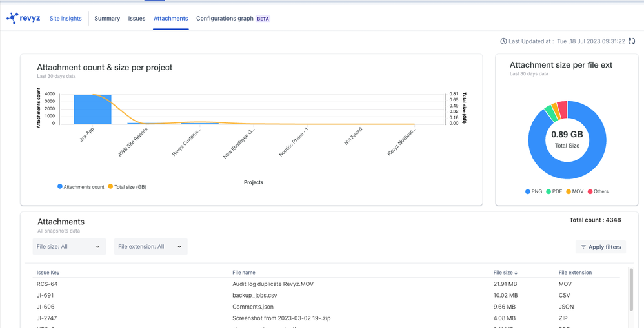The image size is (644, 328).
Task: Click the clock icon next to Last Updated
Action: coord(503,41)
